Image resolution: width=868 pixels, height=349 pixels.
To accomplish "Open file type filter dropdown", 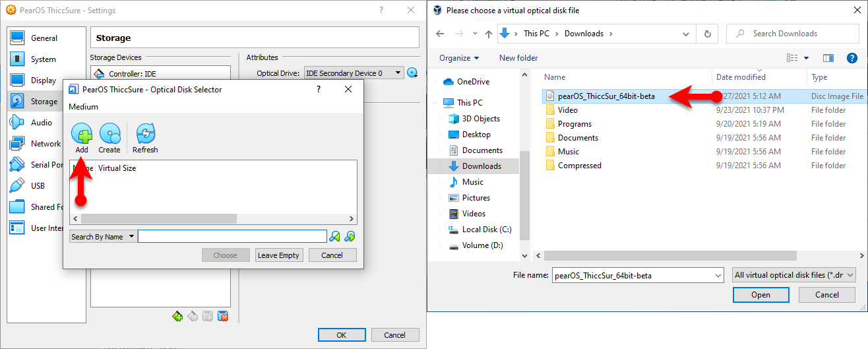I will coord(794,275).
